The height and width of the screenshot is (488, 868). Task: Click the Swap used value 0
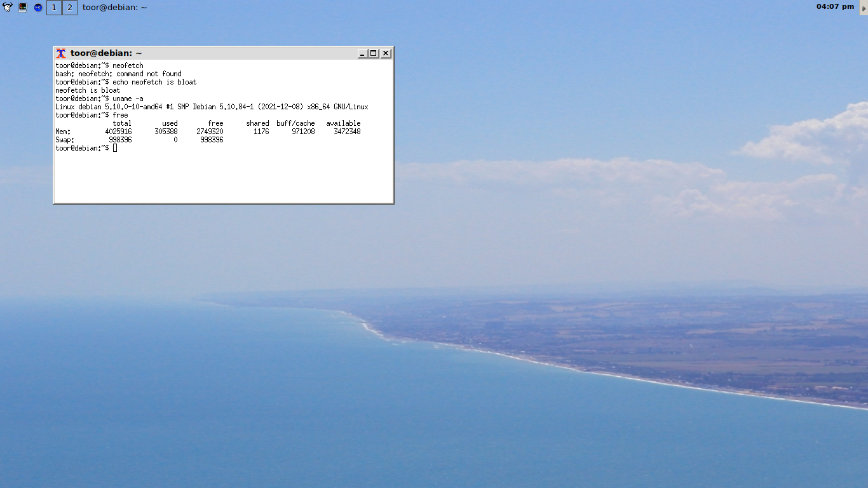(175, 140)
